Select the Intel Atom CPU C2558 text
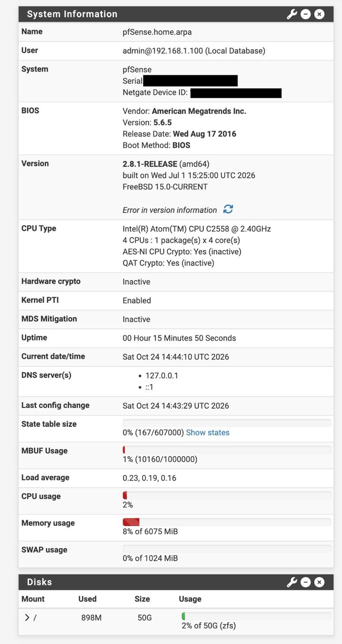 click(x=197, y=229)
